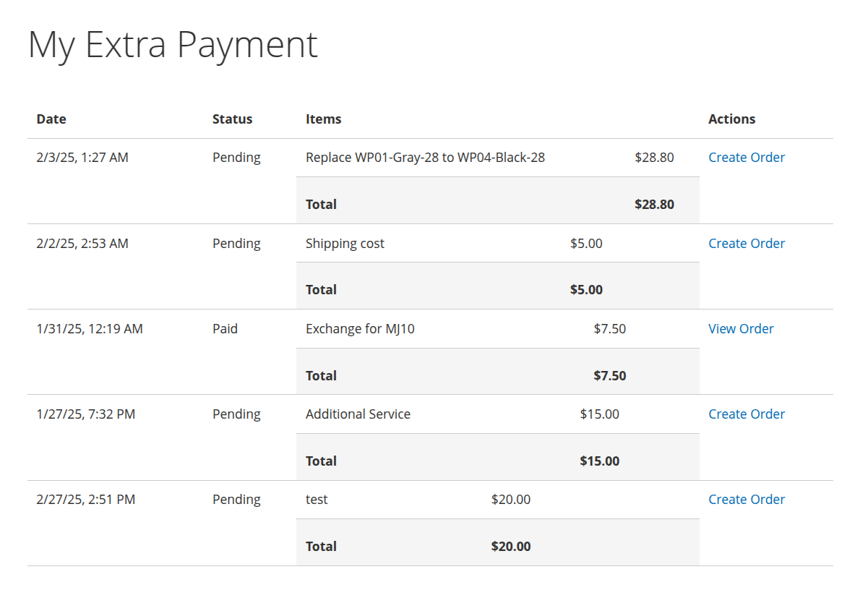Select the date cell showing 1/31/25, 12:19 AM
The image size is (868, 598).
[x=89, y=328]
